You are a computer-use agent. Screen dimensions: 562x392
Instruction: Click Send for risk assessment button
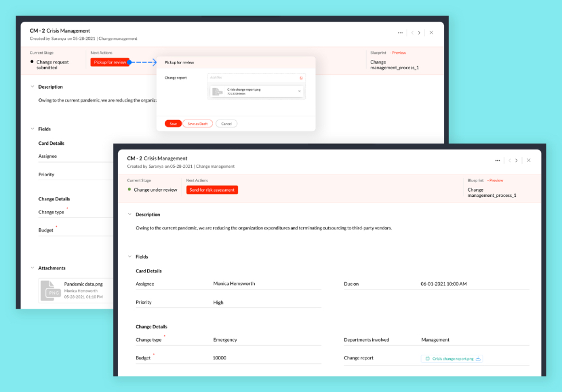tap(212, 190)
